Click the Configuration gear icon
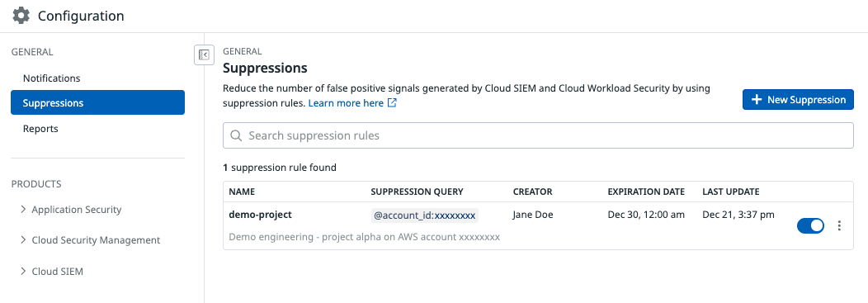Screen dimensions: 868x303 click(21, 16)
